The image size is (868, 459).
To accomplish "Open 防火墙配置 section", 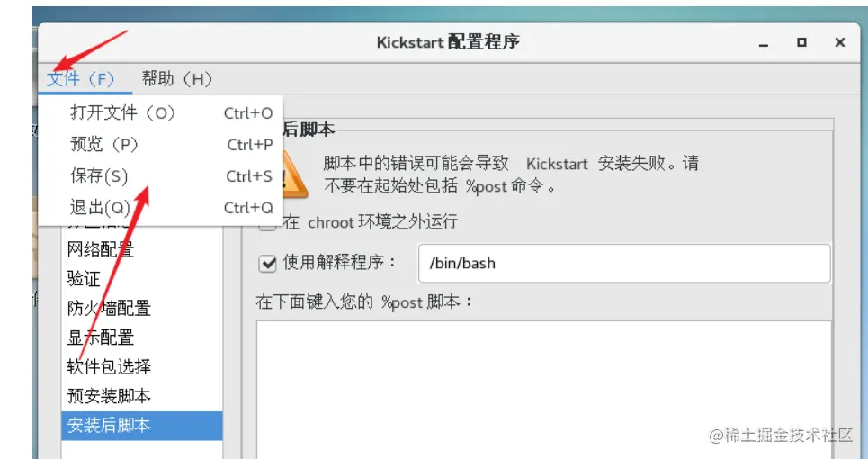I will (x=142, y=309).
